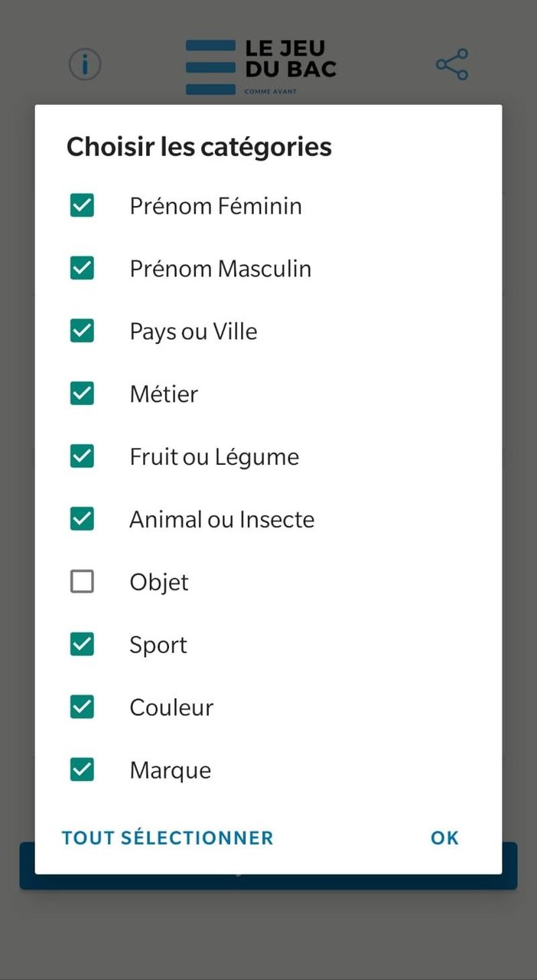Open the app information icon
This screenshot has height=980, width=537.
(85, 64)
